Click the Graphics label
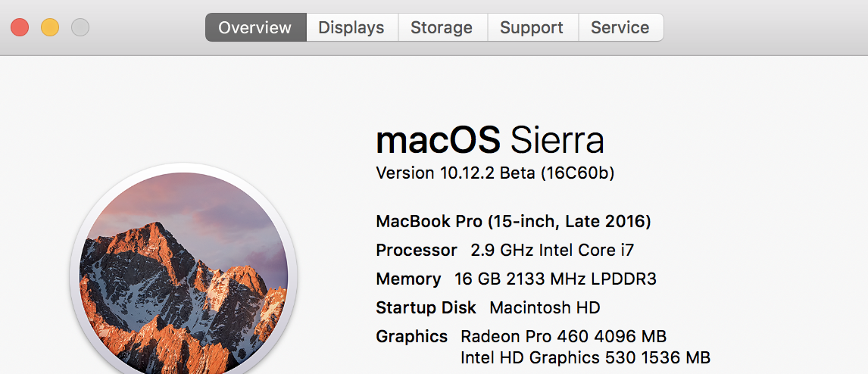The image size is (868, 374). click(x=412, y=336)
